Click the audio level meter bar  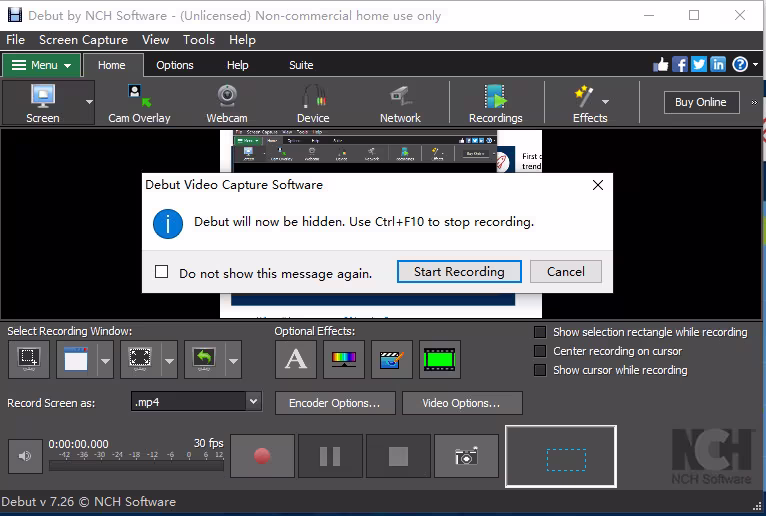pyautogui.click(x=136, y=466)
